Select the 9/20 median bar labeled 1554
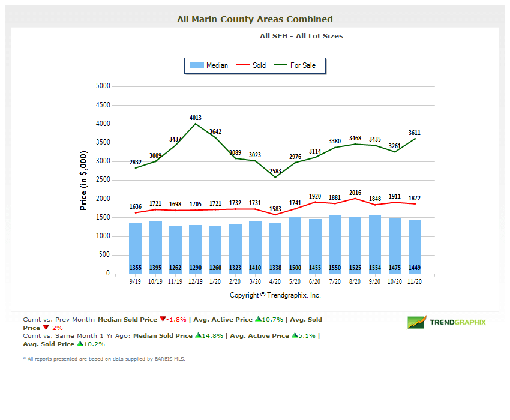510x420 pixels. 375,244
